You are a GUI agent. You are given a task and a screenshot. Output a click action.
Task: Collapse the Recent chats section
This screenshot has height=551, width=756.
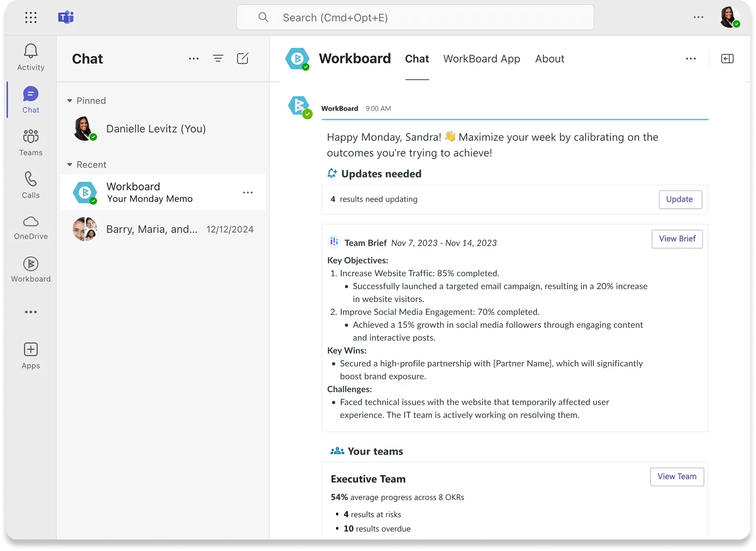pos(70,165)
